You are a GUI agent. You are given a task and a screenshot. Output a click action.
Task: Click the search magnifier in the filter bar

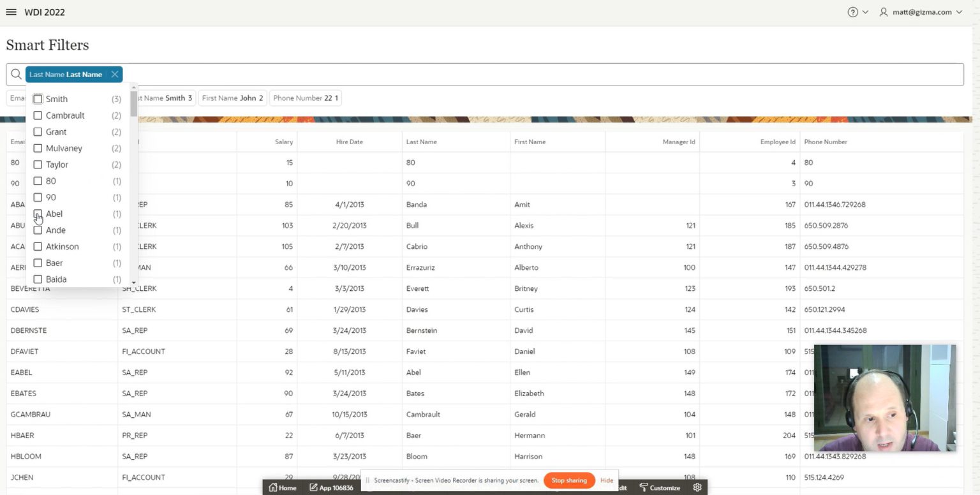pyautogui.click(x=17, y=74)
